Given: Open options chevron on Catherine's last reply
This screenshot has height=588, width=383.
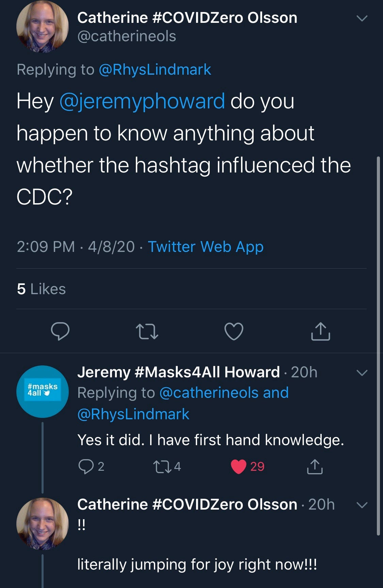Looking at the screenshot, I should point(362,505).
